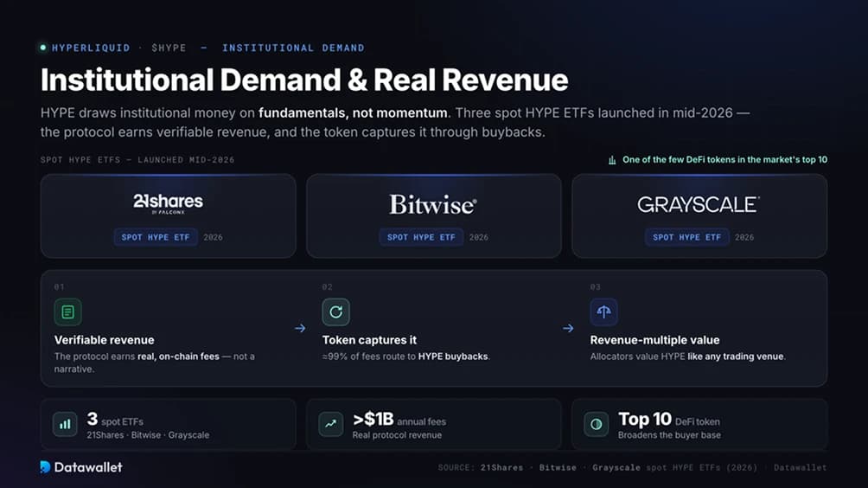
Task: Click the Token captures it refresh icon
Action: pos(336,311)
